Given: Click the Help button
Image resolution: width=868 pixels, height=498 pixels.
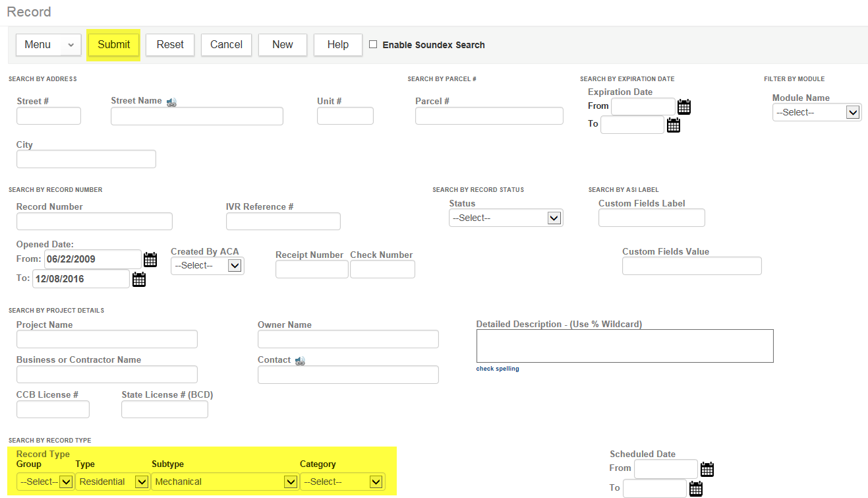Looking at the screenshot, I should point(337,45).
